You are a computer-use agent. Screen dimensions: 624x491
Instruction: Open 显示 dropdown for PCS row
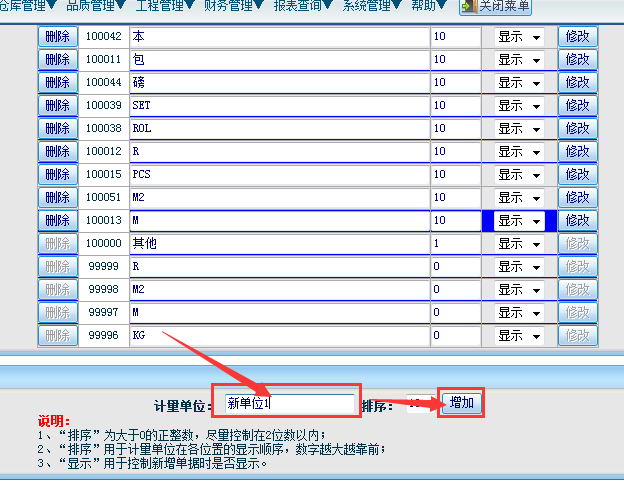[519, 175]
